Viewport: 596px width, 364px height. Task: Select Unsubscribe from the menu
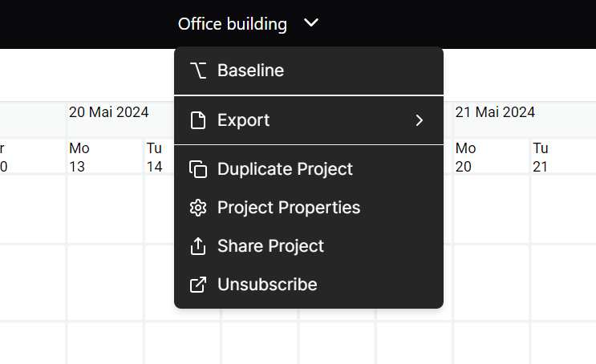pos(309,285)
